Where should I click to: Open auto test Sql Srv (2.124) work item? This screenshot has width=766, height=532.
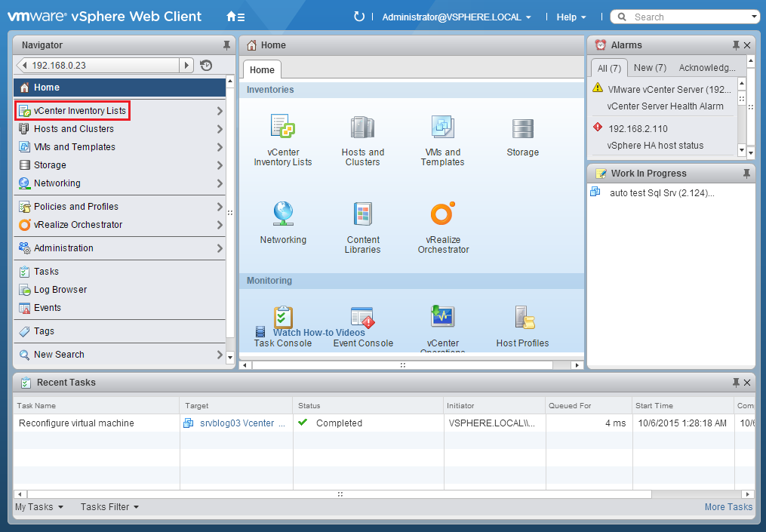point(662,193)
